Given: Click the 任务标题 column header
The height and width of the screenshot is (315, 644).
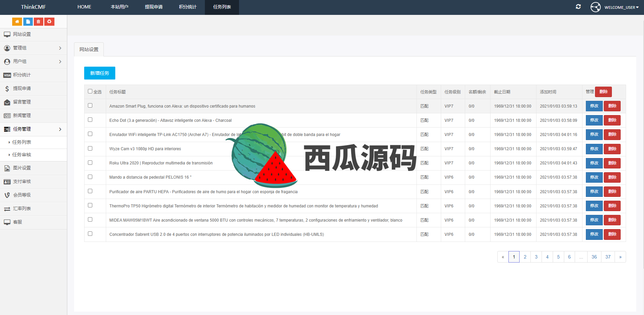Looking at the screenshot, I should pos(118,92).
